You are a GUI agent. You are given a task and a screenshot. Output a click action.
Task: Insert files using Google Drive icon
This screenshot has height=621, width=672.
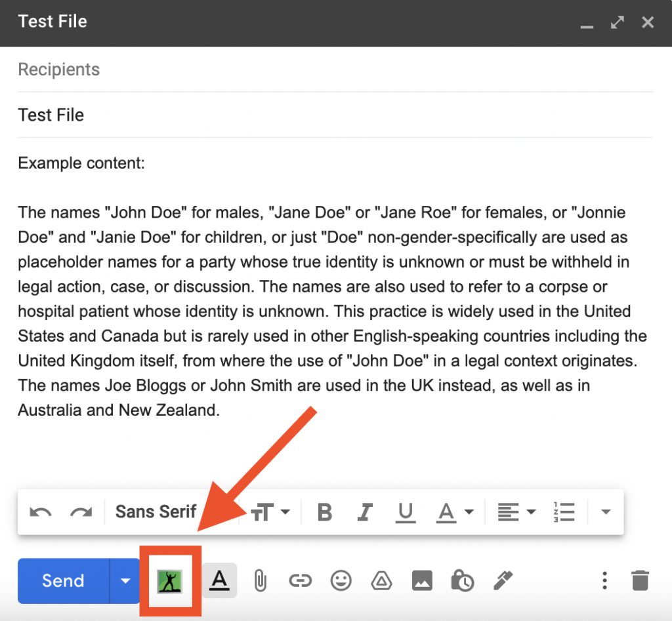[x=381, y=581]
